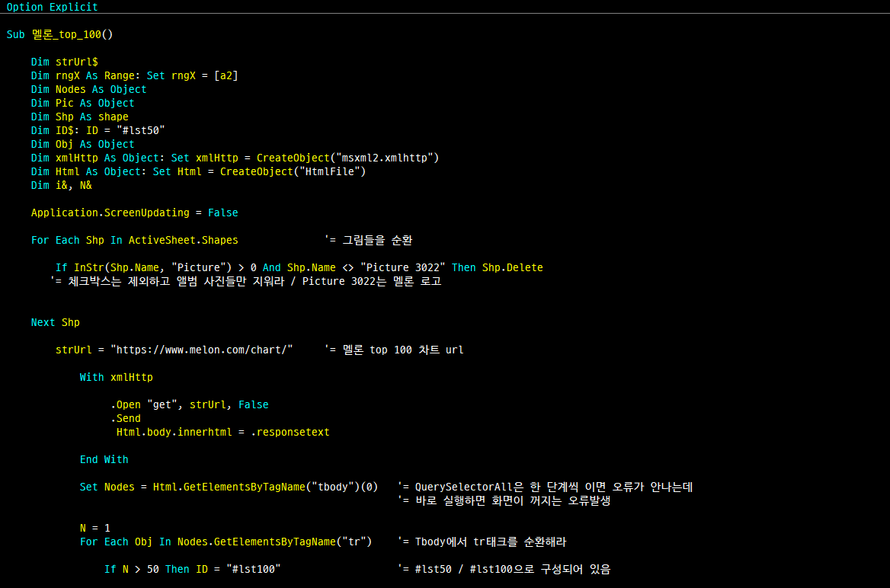Click comment about '체크박스는 제외하고 앨범 사진들만'
The height and width of the screenshot is (588, 890).
[246, 282]
